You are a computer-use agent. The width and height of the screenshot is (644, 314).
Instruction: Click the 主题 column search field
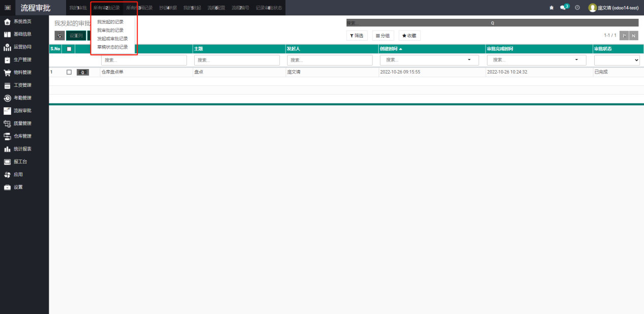click(236, 60)
